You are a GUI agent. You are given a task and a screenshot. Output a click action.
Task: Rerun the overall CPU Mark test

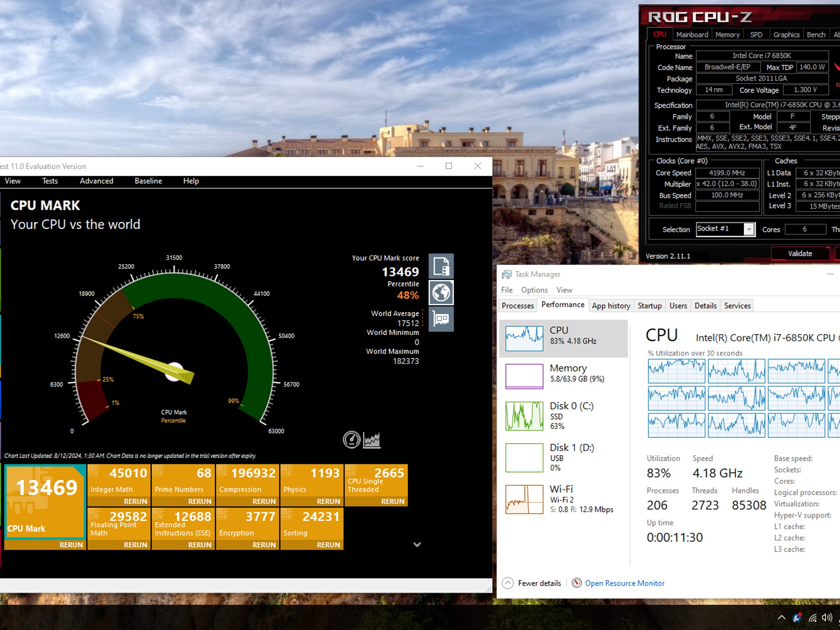tap(71, 545)
